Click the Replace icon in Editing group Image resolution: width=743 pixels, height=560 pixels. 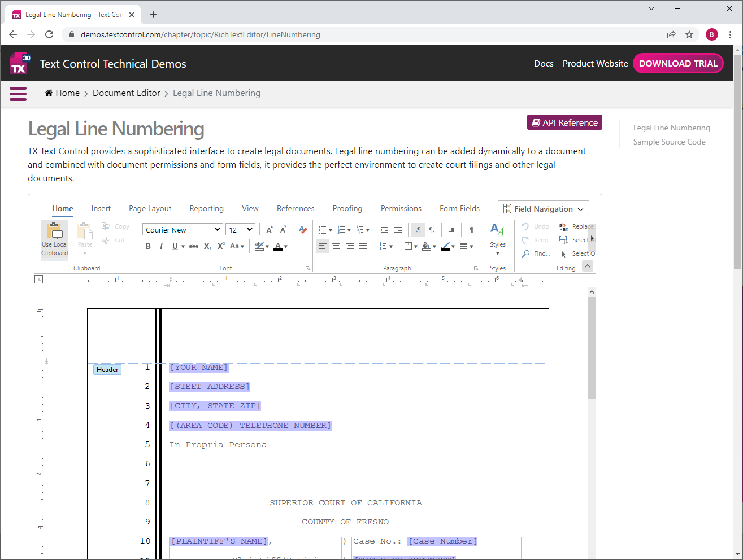coord(563,227)
